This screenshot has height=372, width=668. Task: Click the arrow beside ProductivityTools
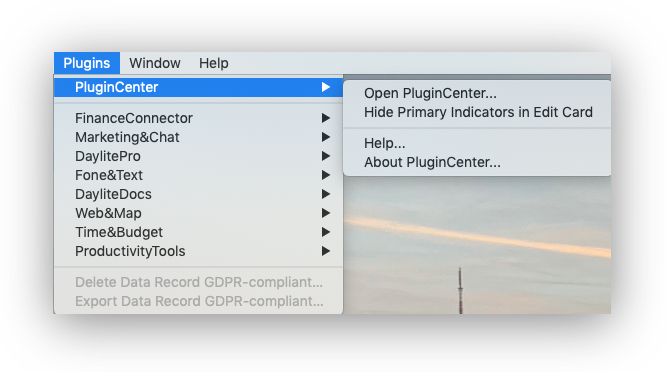tap(326, 251)
